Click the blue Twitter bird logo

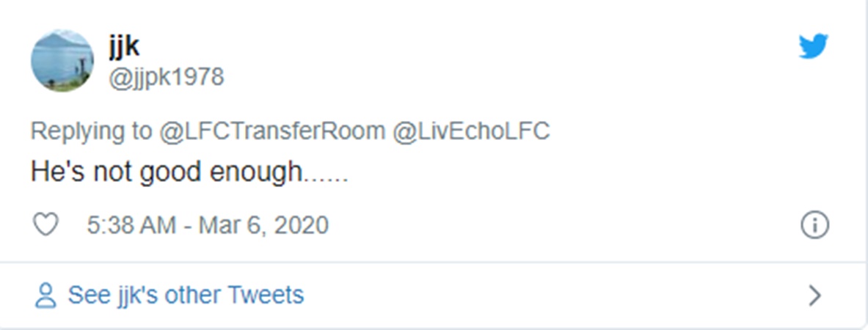(x=813, y=46)
